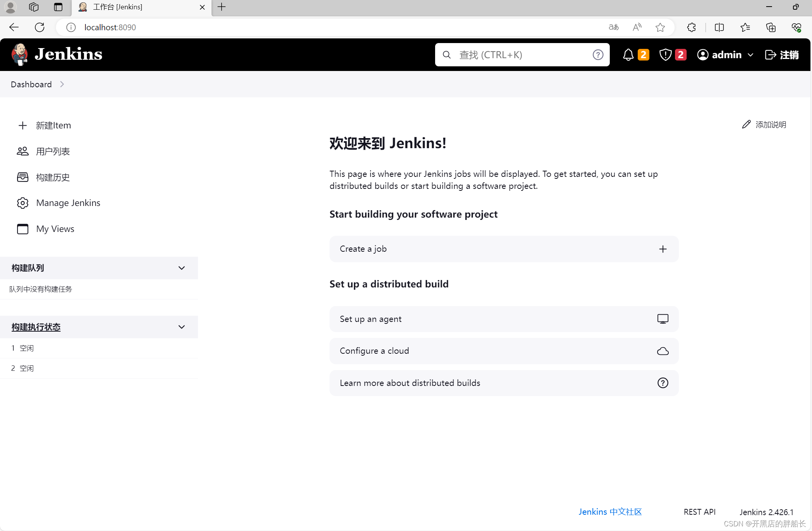812x531 pixels.
Task: Expand the Dashboard breadcrumb chevron
Action: click(62, 84)
